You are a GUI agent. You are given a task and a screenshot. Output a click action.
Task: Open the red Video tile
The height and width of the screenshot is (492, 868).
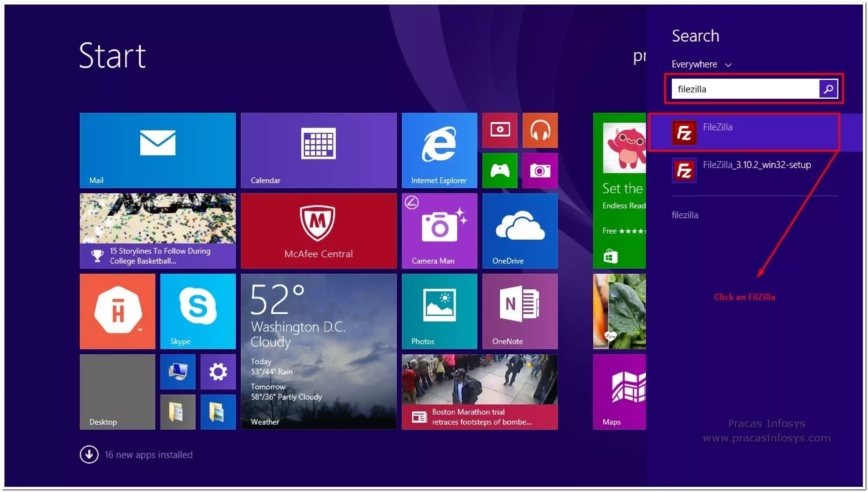pos(500,130)
